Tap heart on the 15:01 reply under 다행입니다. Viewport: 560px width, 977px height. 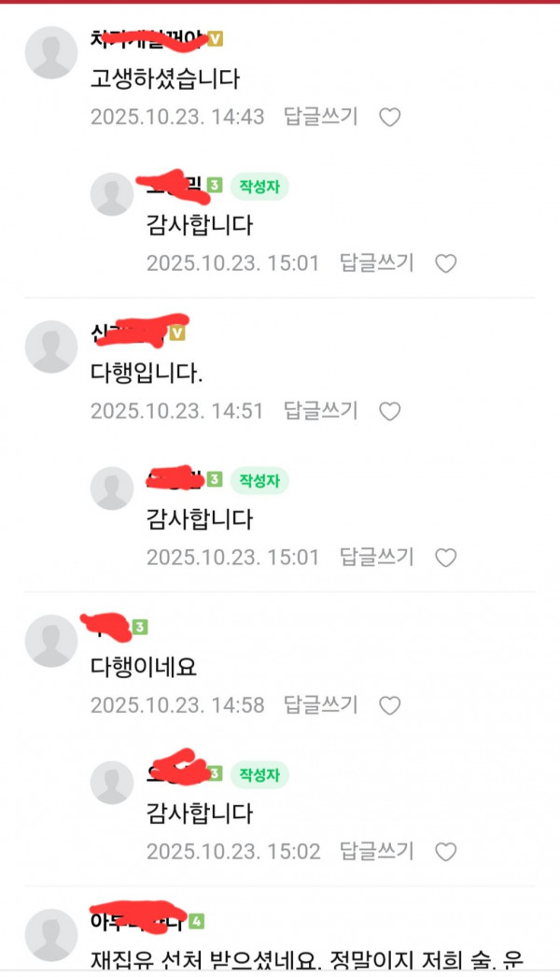coord(445,558)
